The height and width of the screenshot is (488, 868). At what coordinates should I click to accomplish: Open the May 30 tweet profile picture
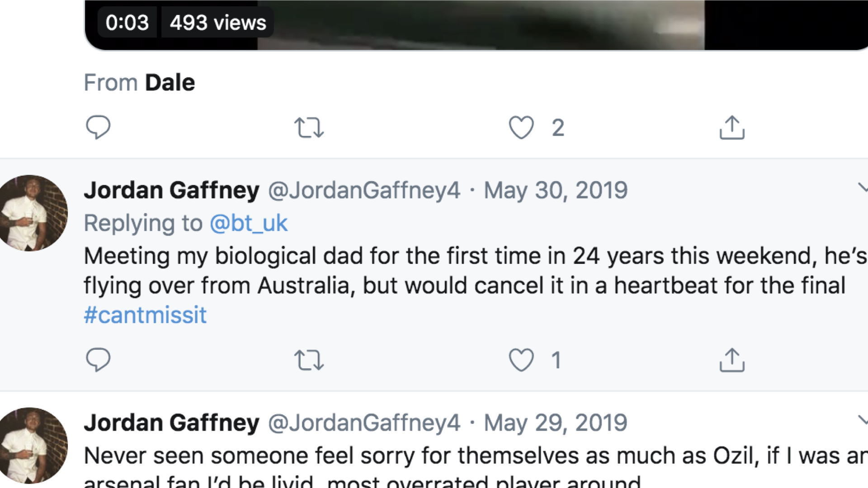(32, 213)
